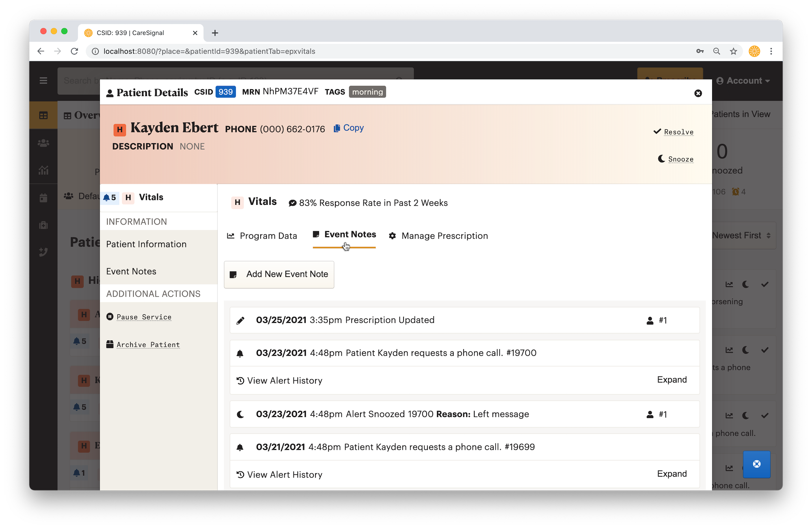Expand alert history for #19700

pos(672,380)
